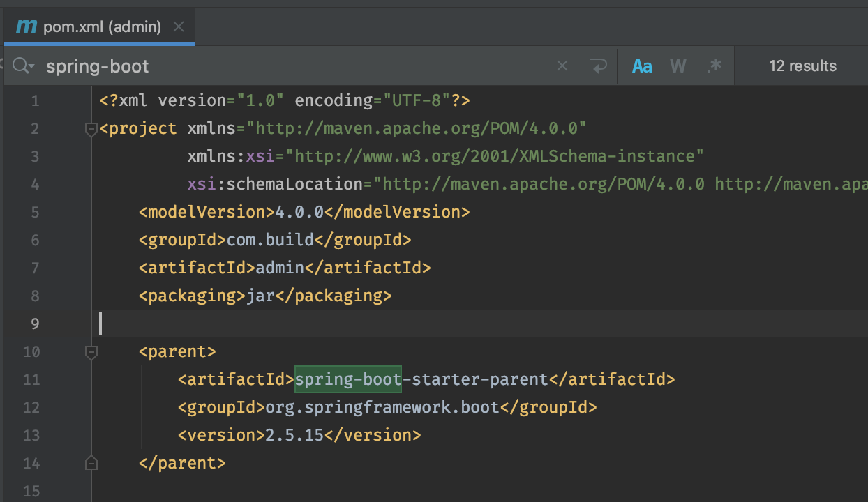
Task: Open the search history magnifier dropdown
Action: tap(23, 66)
